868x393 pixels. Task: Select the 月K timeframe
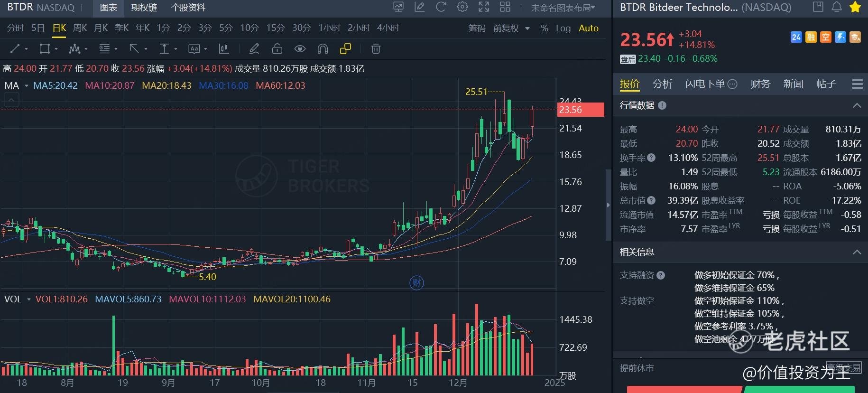[x=101, y=28]
